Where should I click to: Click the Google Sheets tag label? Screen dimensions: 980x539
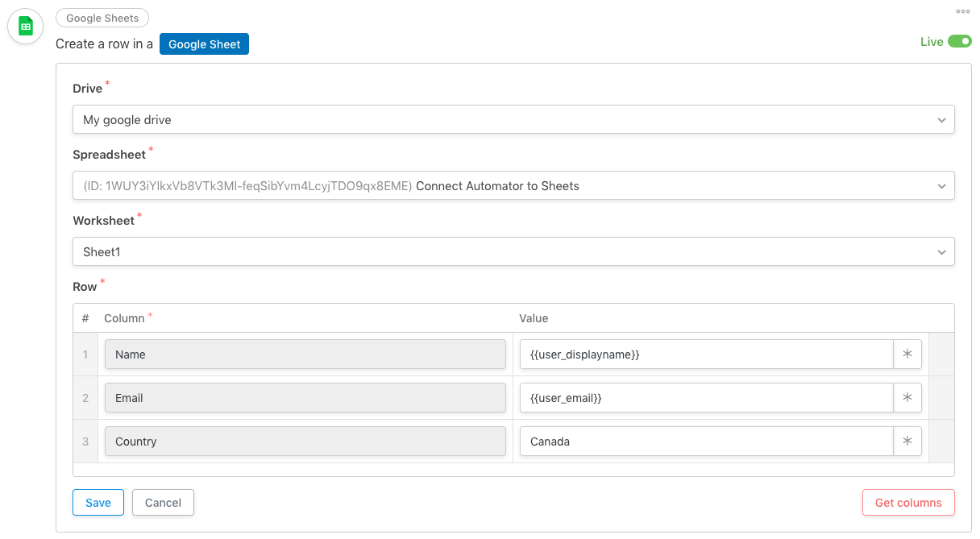[102, 18]
